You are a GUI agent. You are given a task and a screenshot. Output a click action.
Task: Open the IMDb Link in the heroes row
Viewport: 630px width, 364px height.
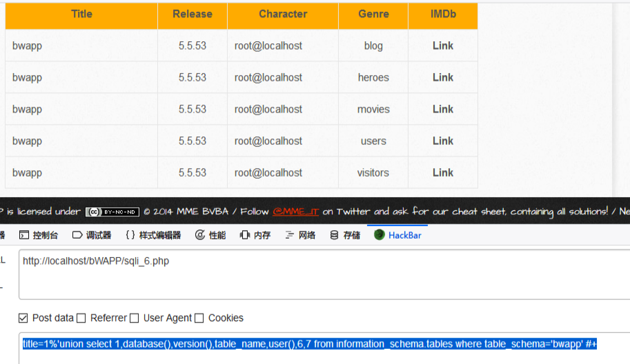443,77
